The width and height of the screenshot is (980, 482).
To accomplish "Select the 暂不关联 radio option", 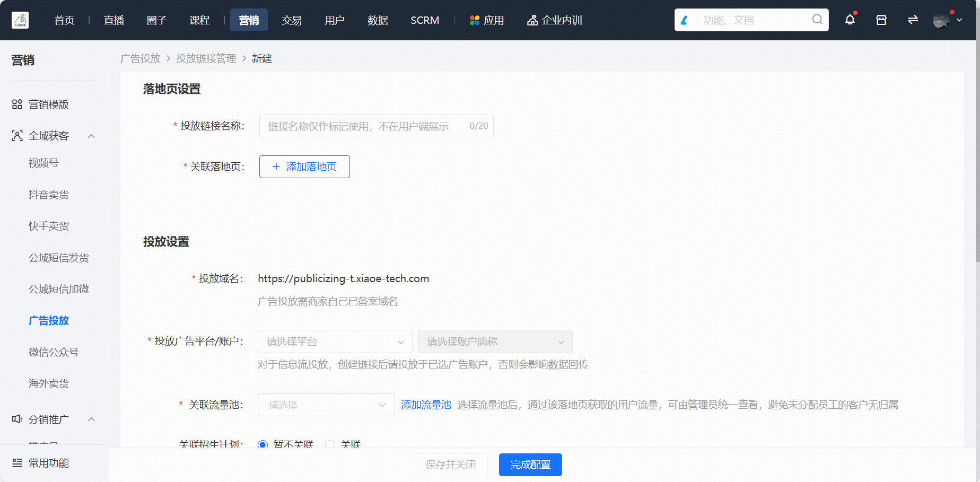I will click(x=262, y=444).
